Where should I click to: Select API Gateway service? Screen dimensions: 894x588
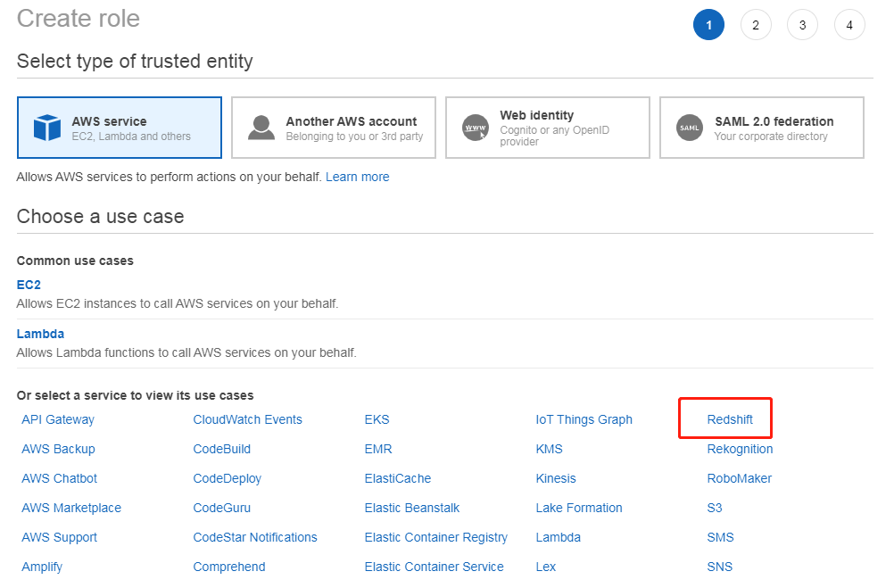pyautogui.click(x=58, y=419)
